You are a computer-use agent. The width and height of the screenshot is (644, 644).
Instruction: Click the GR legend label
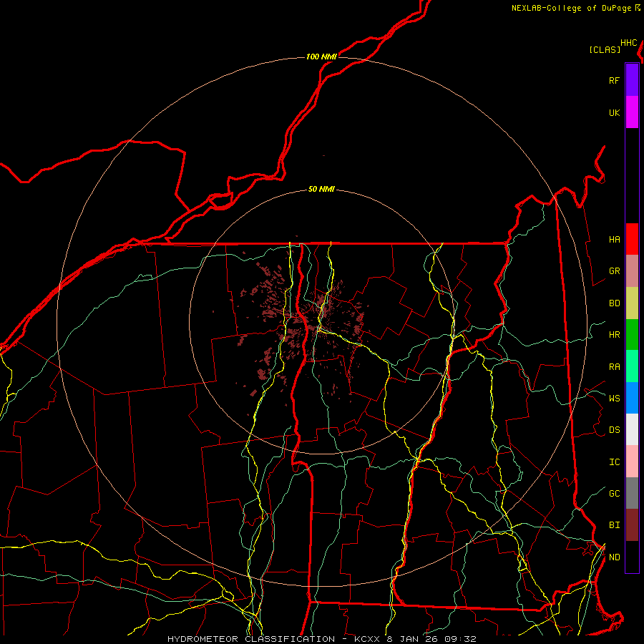pyautogui.click(x=614, y=271)
